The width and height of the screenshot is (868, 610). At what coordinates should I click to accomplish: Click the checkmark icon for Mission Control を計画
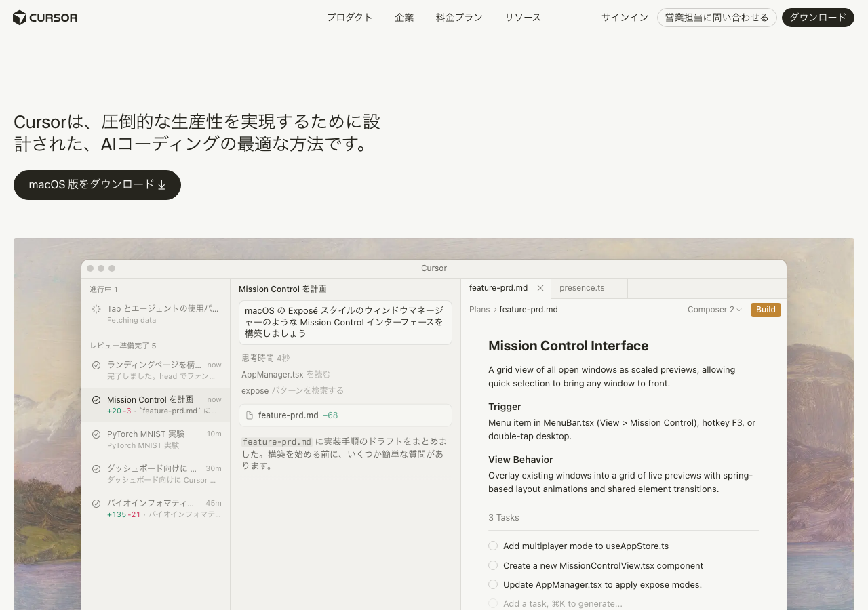coord(96,400)
